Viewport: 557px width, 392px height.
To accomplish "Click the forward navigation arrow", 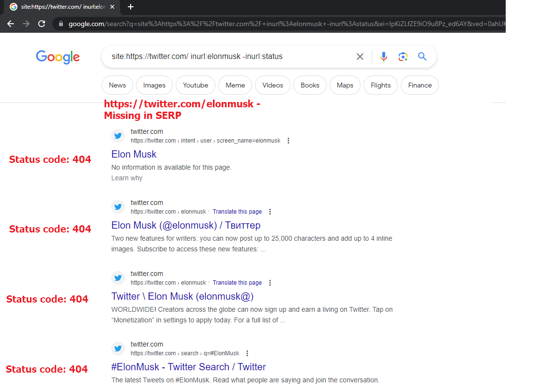I will [x=25, y=23].
